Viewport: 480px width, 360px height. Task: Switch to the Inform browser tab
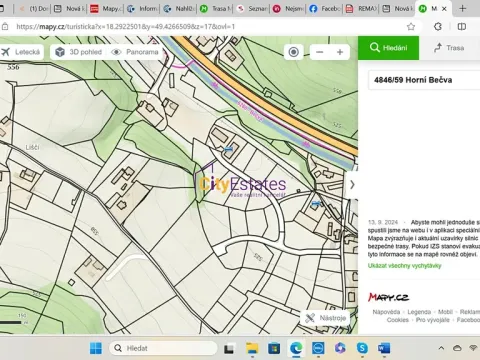point(141,9)
